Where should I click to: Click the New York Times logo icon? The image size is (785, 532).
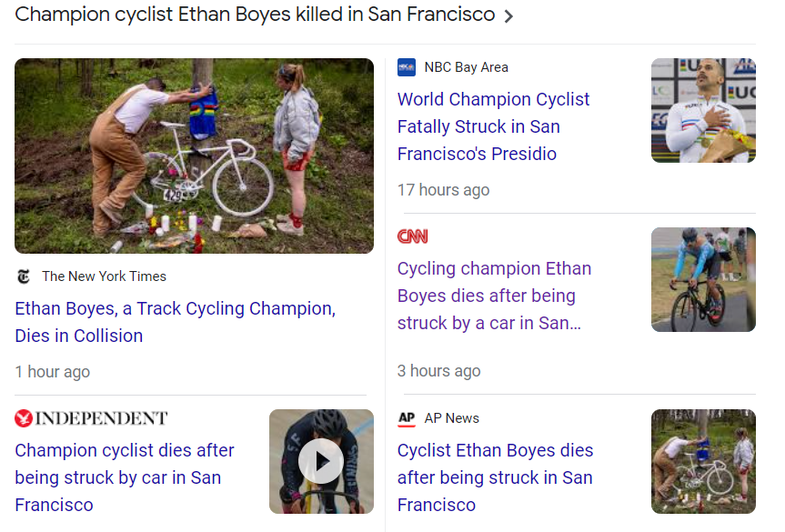pos(23,276)
